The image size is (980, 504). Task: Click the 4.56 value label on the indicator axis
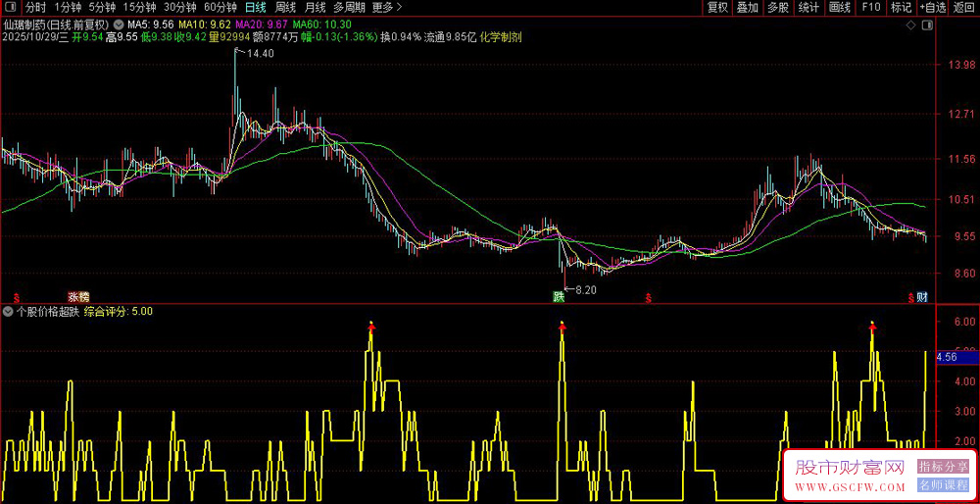(x=947, y=358)
